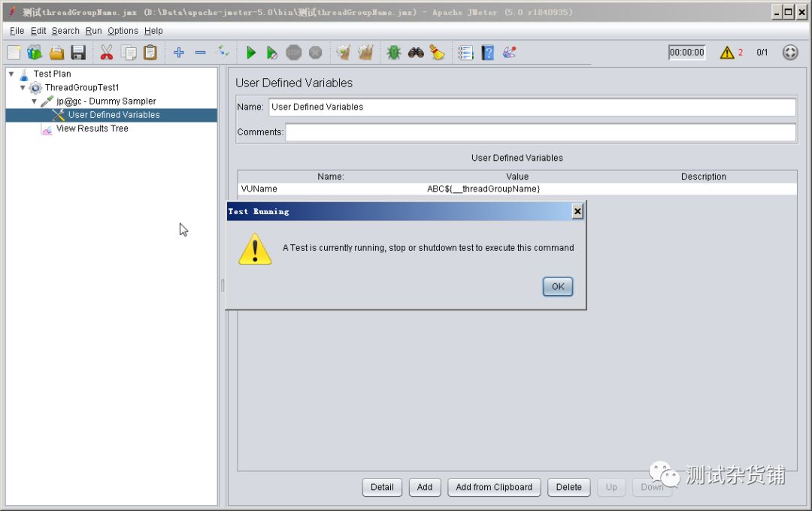Click the Description column header
Viewport: 812px width, 511px height.
[703, 177]
